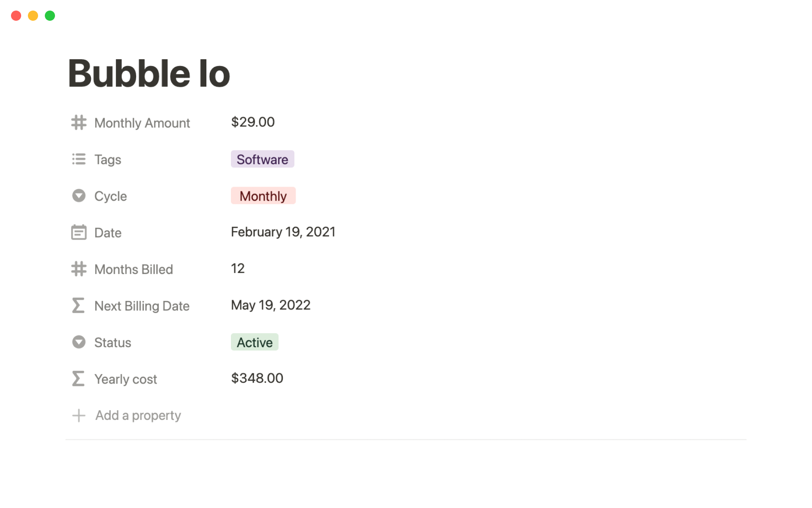
Task: Click the Add a property button
Action: click(x=138, y=415)
